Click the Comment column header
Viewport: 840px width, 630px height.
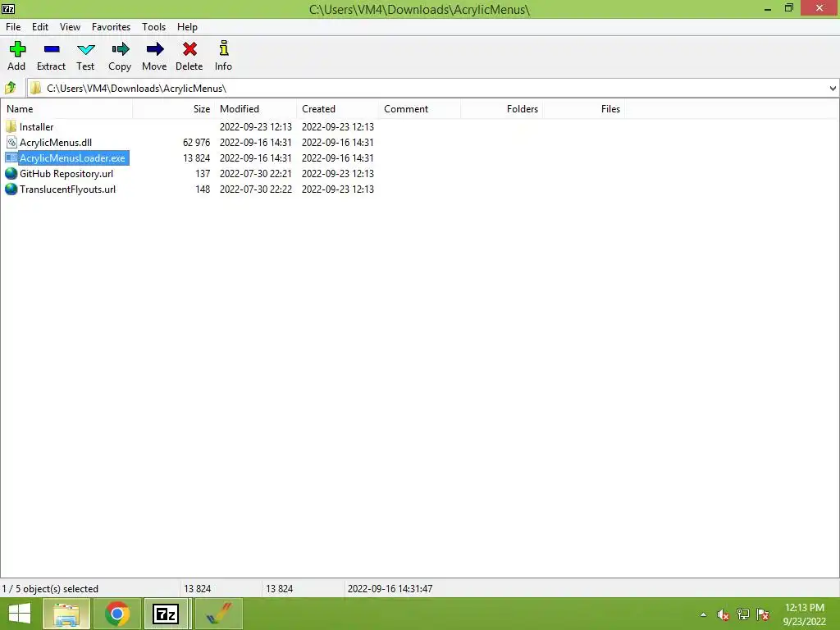pyautogui.click(x=419, y=109)
